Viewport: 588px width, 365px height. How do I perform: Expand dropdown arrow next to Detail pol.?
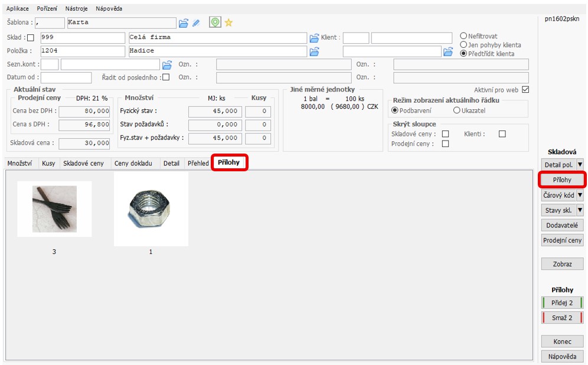[x=580, y=165]
